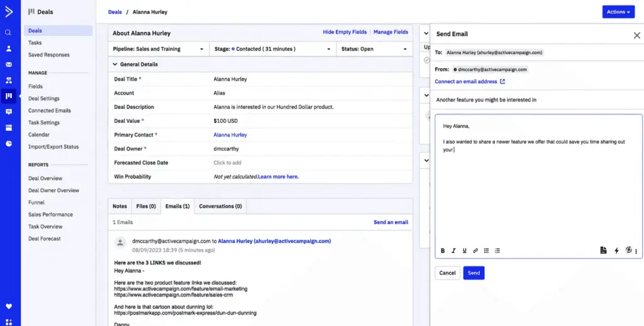Click the Send button
Image resolution: width=644 pixels, height=326 pixels.
pyautogui.click(x=474, y=273)
